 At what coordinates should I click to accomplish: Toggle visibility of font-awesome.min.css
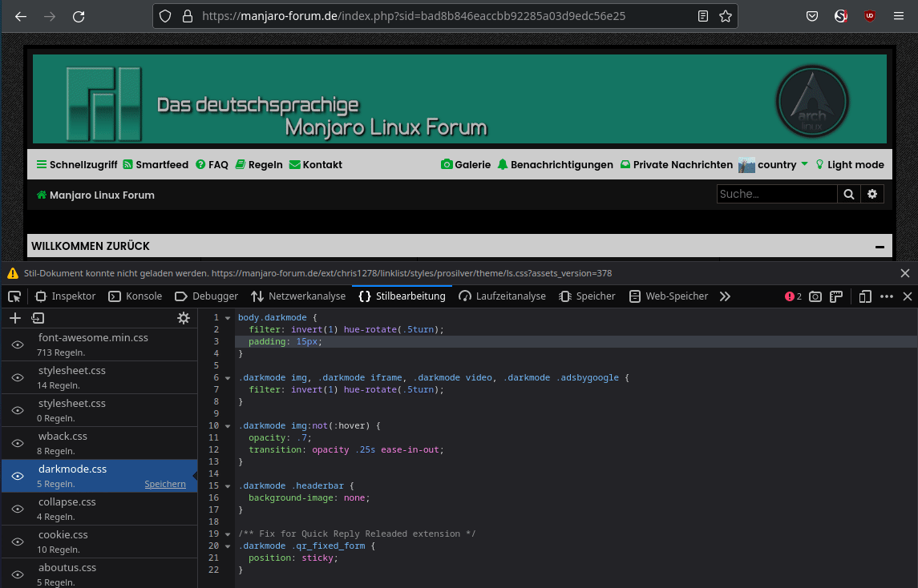point(18,344)
